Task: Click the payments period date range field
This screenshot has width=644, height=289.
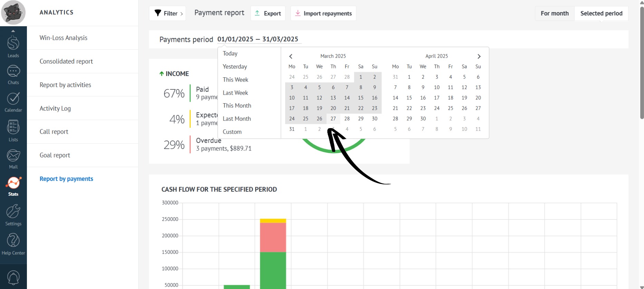Action: pos(258,39)
